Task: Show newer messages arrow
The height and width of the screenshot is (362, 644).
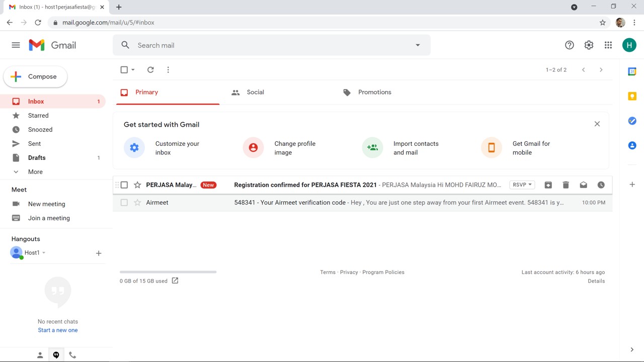Action: 584,70
